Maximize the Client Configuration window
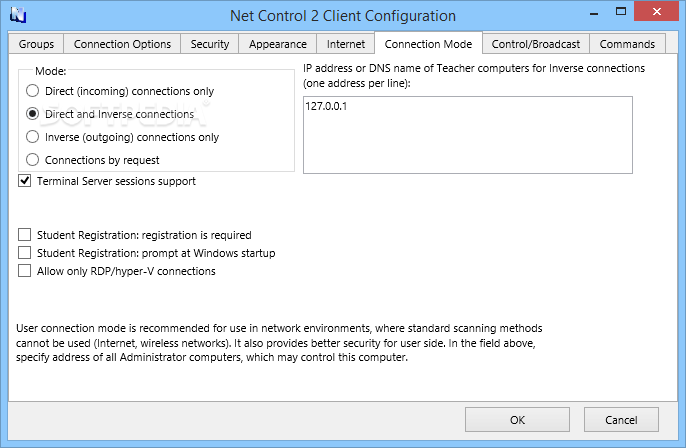 pyautogui.click(x=621, y=12)
